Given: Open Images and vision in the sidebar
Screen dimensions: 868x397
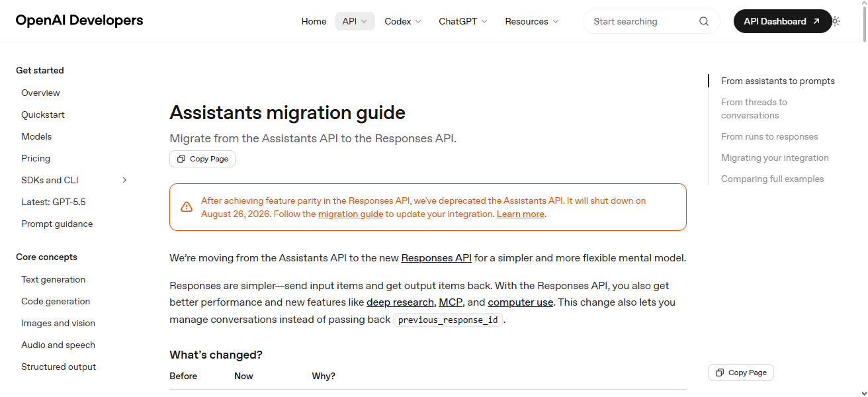Looking at the screenshot, I should coord(58,323).
